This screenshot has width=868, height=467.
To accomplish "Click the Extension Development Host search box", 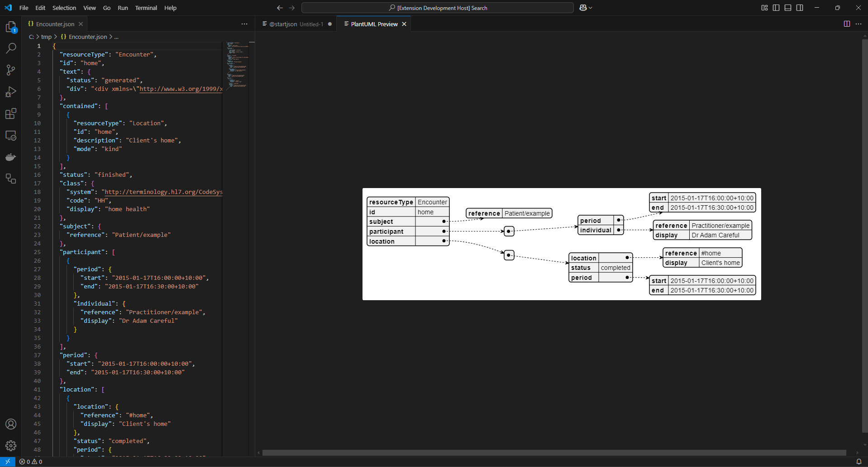I will 438,8.
